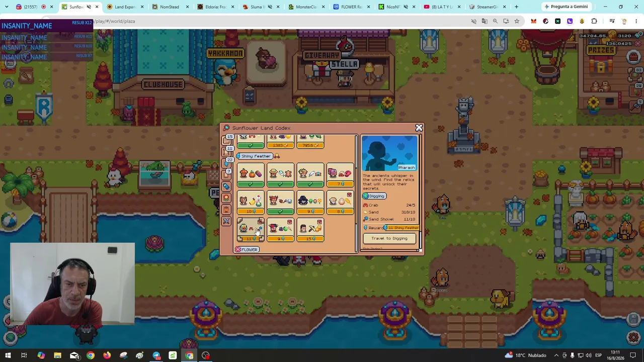
Task: Select the egg and corn card rewarding 8
Action: (340, 203)
